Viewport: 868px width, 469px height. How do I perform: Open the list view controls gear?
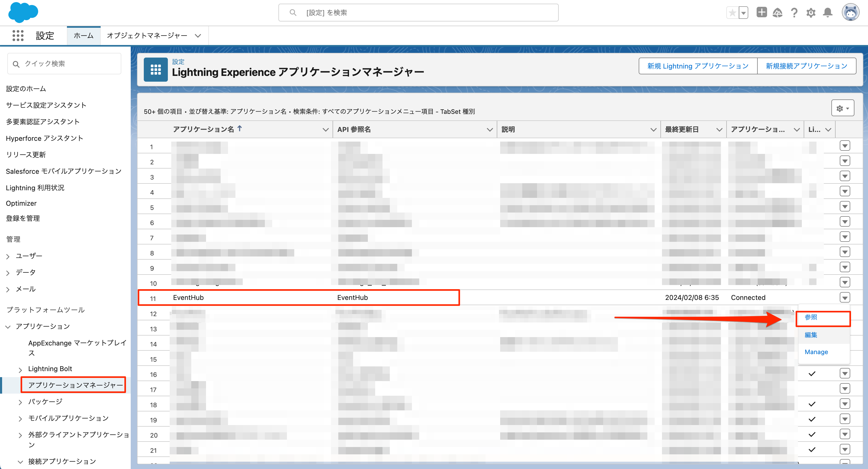(x=842, y=108)
